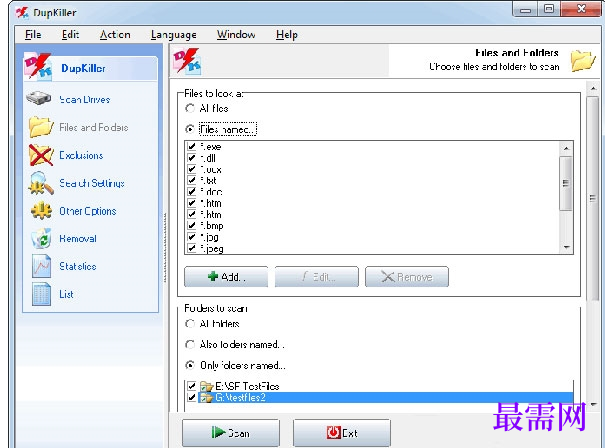Select the *.jpg entry text
Screen dimensions: 605x448
210,237
